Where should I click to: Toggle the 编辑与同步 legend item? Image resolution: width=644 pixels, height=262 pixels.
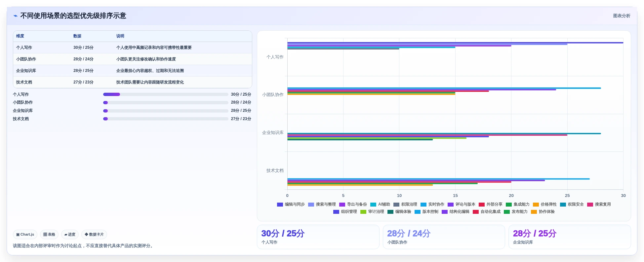291,205
